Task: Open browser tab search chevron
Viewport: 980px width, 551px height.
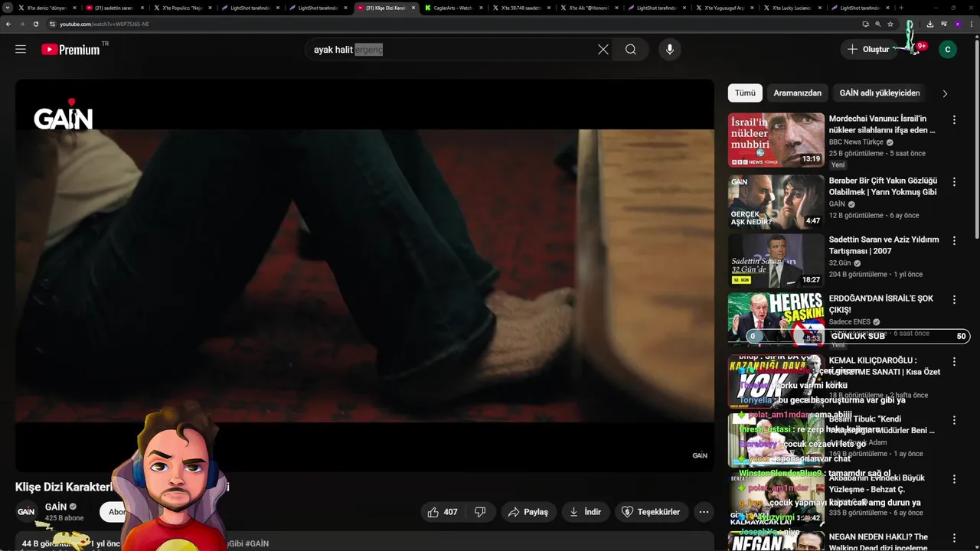Action: click(x=8, y=8)
